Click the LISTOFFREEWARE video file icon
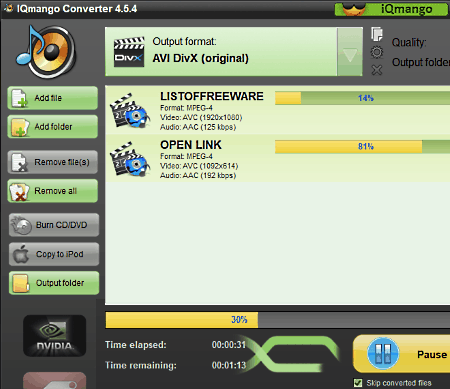 (130, 111)
